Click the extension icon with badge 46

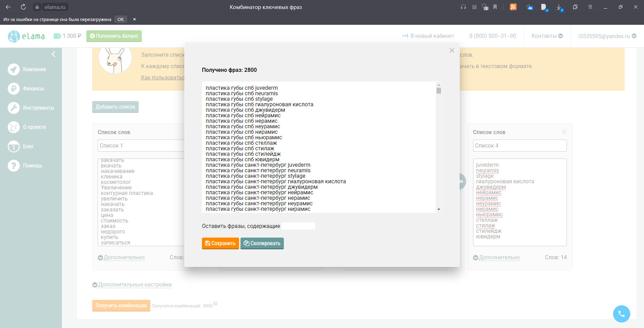(529, 7)
